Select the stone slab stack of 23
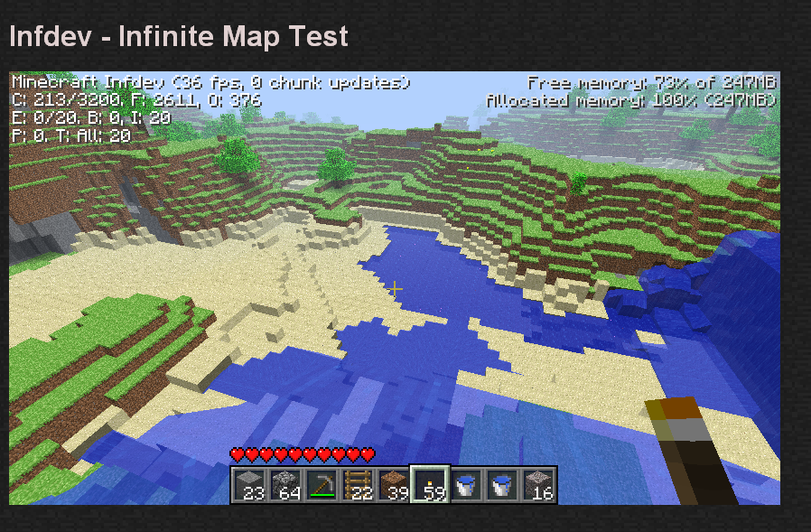 pos(250,485)
